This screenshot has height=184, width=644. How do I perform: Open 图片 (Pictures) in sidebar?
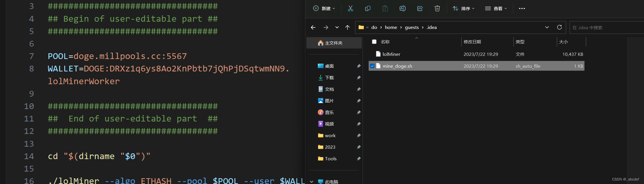point(329,101)
